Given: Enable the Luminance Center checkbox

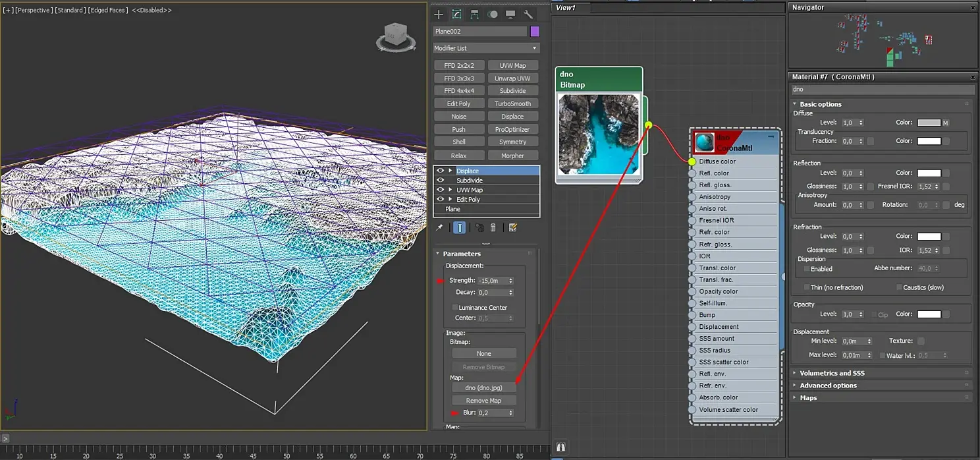Looking at the screenshot, I should [x=454, y=307].
